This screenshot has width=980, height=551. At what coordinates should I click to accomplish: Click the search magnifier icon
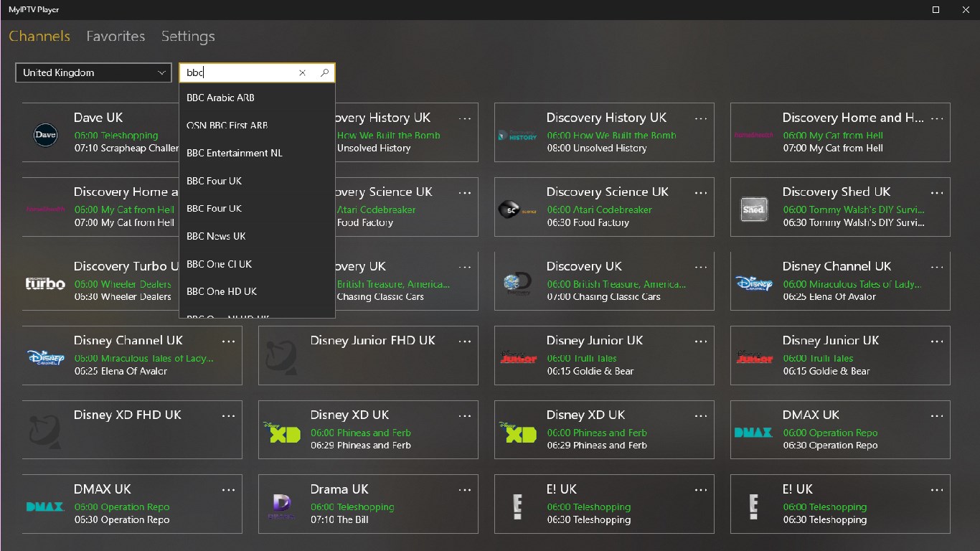[325, 72]
